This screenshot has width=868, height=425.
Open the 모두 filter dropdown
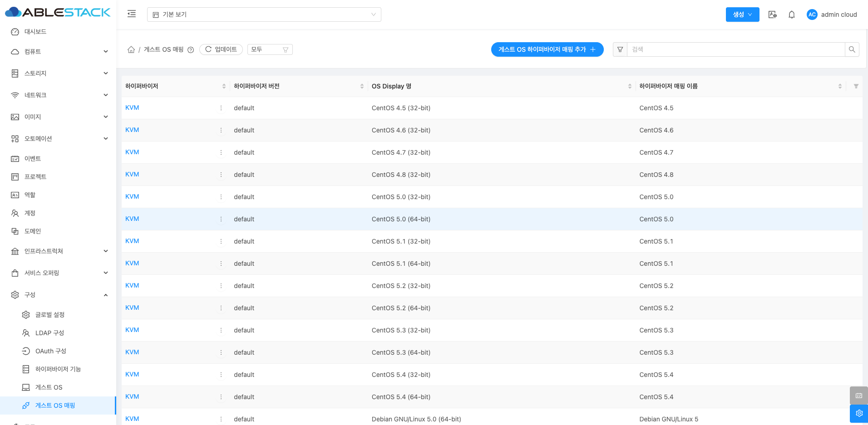pyautogui.click(x=270, y=49)
